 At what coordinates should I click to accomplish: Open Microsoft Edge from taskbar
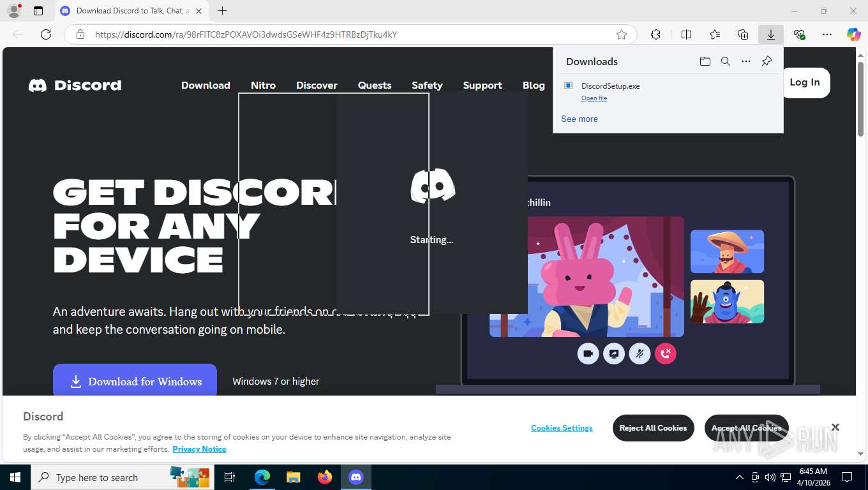262,477
